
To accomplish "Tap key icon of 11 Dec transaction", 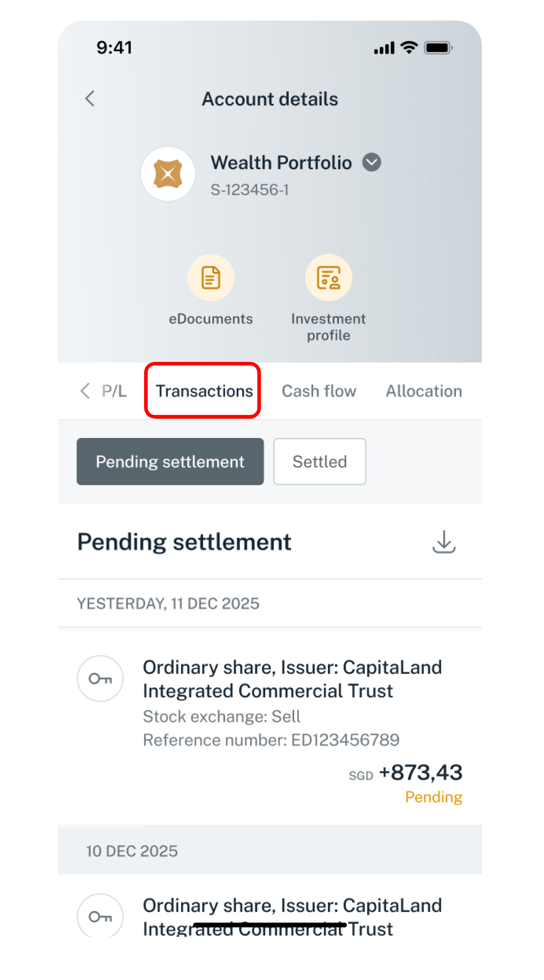I will click(x=100, y=679).
